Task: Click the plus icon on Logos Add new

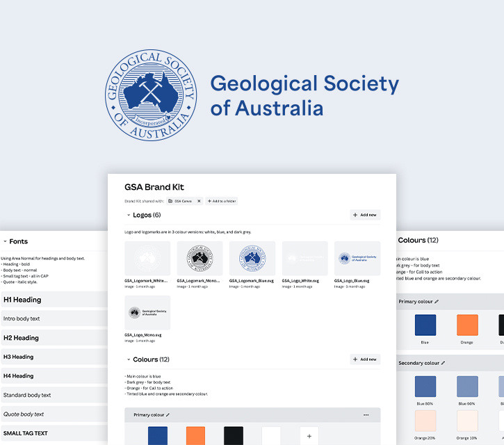Action: (355, 215)
